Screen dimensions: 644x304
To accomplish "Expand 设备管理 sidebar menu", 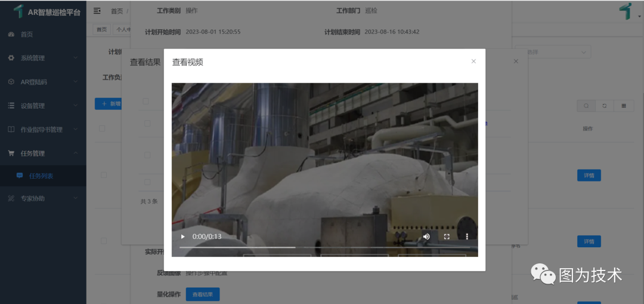I will click(x=43, y=106).
